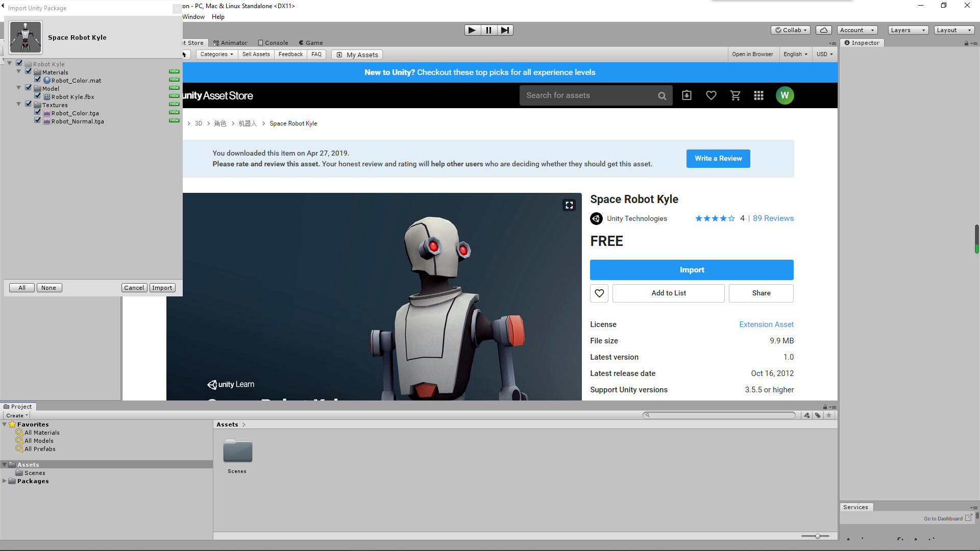Click Import in Import Unity Package dialog
The image size is (980, 551).
[x=162, y=288]
